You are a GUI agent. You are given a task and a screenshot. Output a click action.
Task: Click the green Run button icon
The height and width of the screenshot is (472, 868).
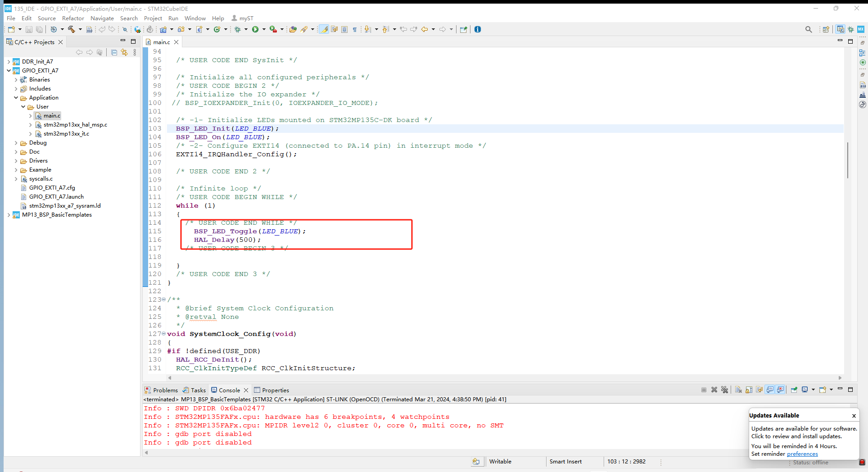(x=255, y=29)
